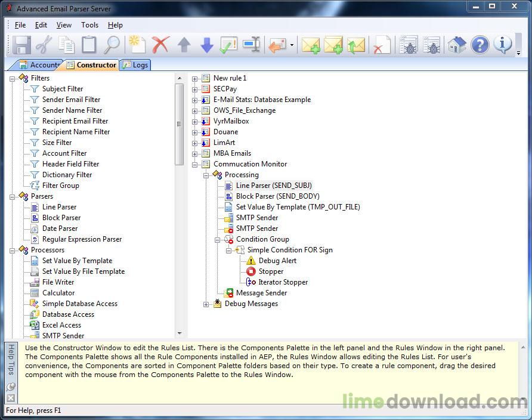Open the toolbar overflow options arrow
532x420 pixels.
[x=518, y=53]
